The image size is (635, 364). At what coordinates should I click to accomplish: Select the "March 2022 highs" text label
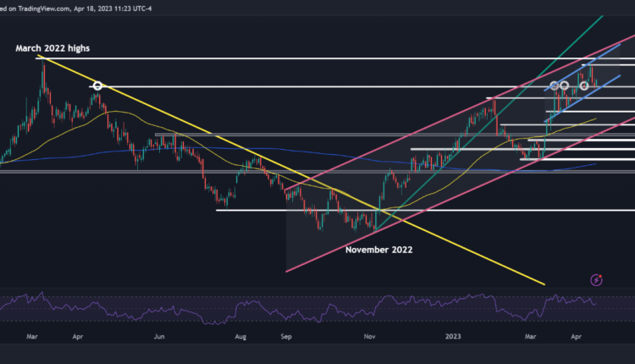(52, 49)
